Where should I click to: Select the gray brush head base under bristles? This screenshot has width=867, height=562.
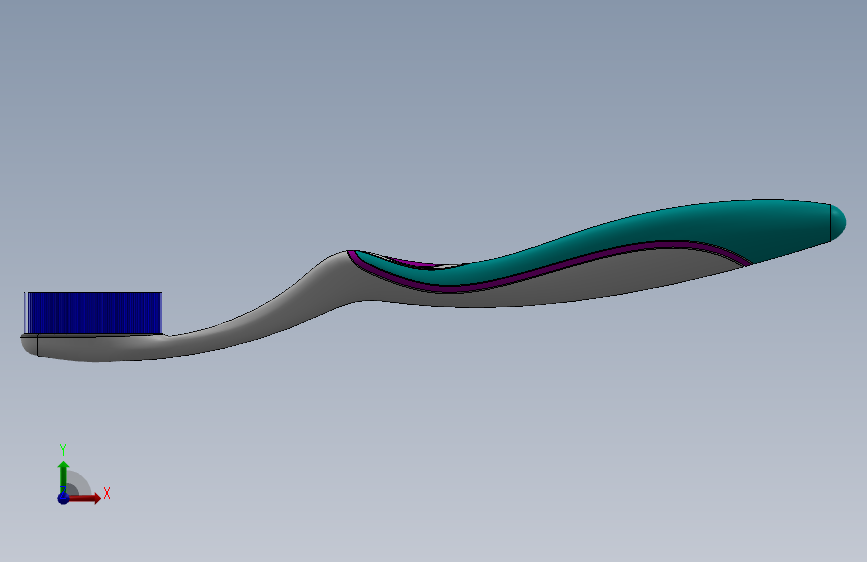pos(94,347)
